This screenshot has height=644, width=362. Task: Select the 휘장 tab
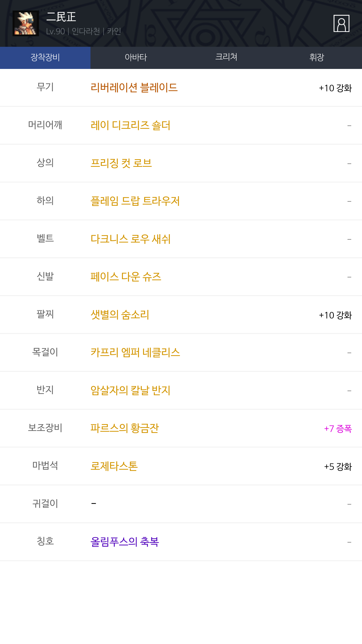click(x=317, y=58)
